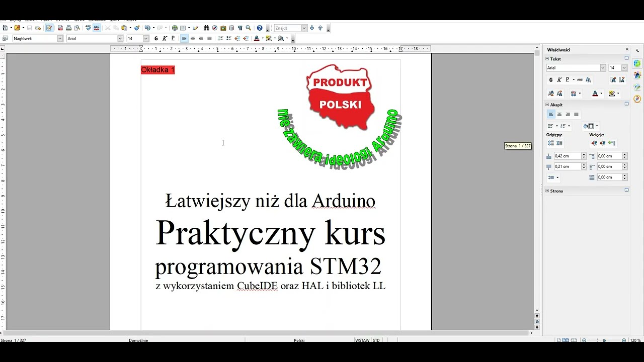Adjust the zoom slider in status bar
This screenshot has width=644, height=362.
604,340
